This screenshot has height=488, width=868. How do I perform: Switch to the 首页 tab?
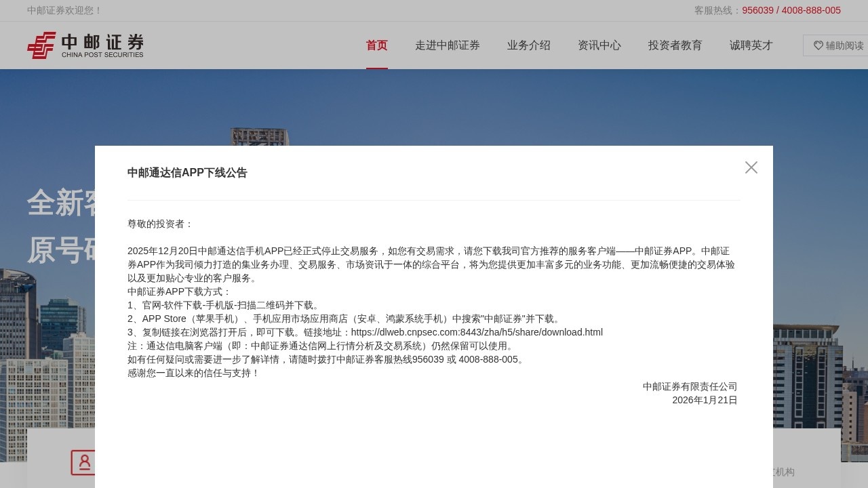[x=376, y=45]
